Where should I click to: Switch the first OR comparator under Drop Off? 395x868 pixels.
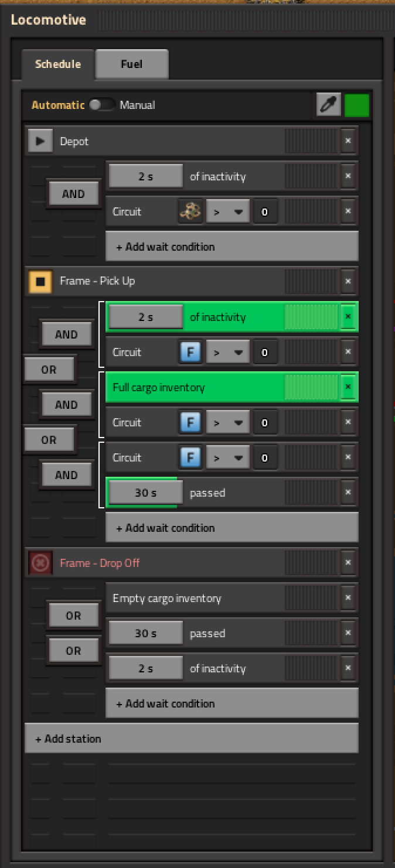[73, 616]
